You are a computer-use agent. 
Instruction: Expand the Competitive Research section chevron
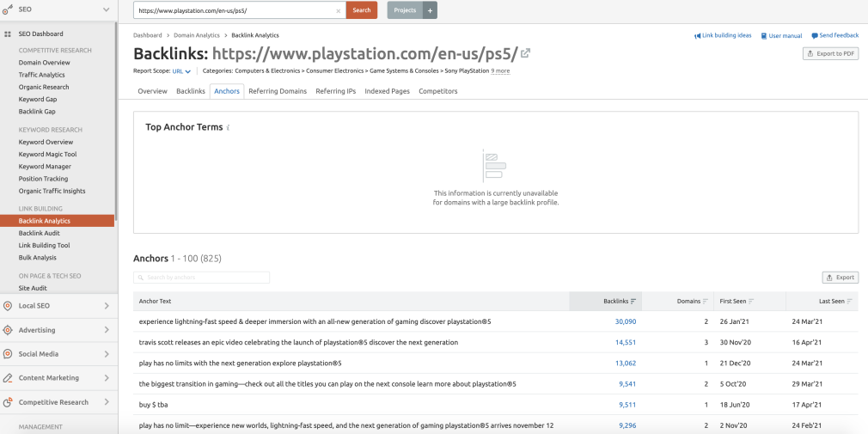(107, 402)
